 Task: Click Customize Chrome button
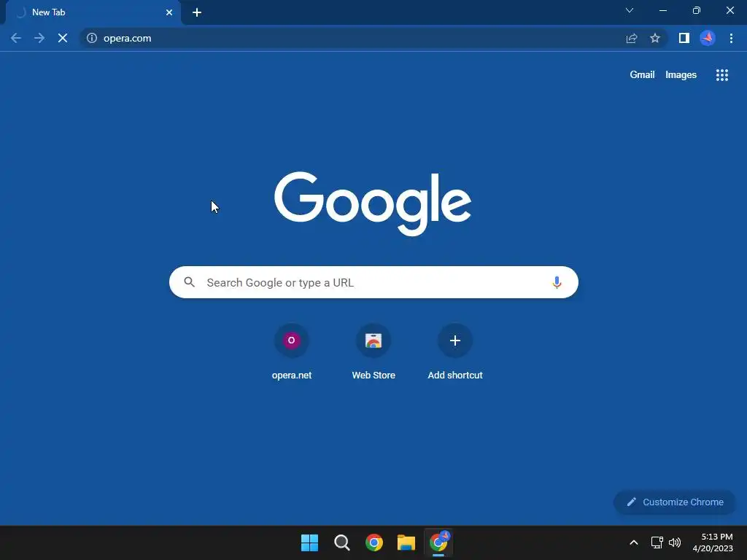point(675,502)
